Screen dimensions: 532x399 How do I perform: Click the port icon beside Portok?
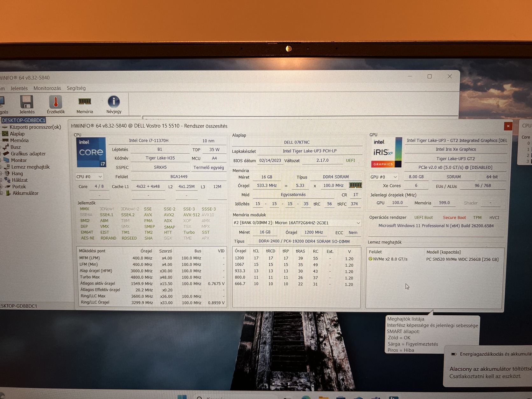[x=8, y=187]
